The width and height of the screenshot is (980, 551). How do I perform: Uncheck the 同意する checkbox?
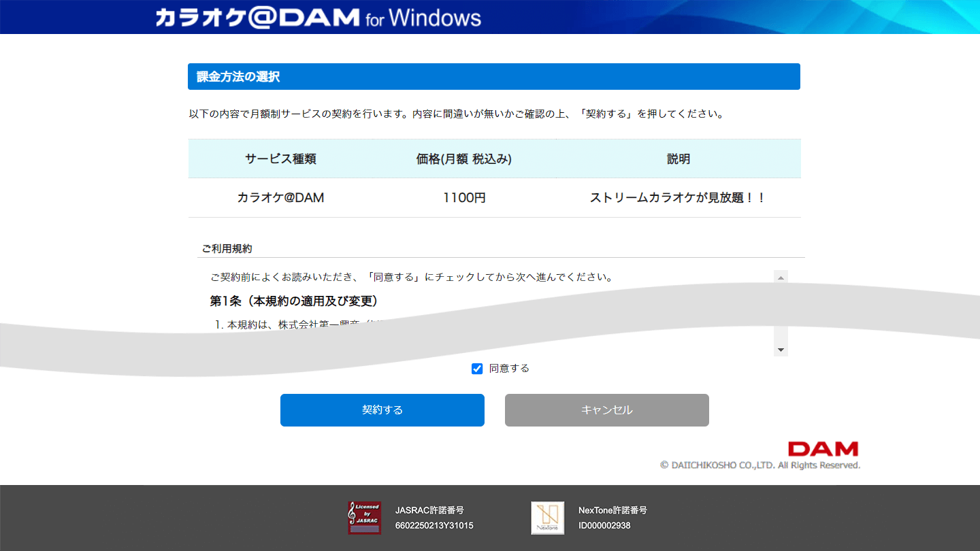[477, 369]
